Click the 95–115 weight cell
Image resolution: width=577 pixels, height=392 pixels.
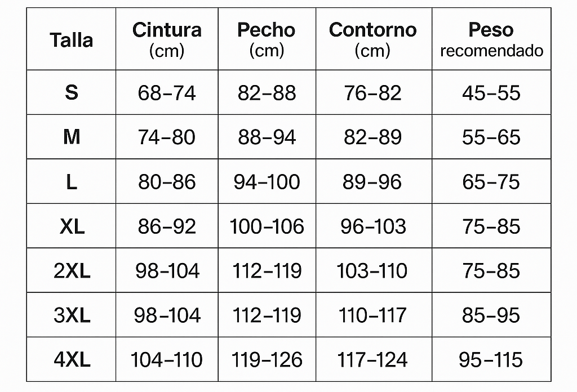coord(491,360)
